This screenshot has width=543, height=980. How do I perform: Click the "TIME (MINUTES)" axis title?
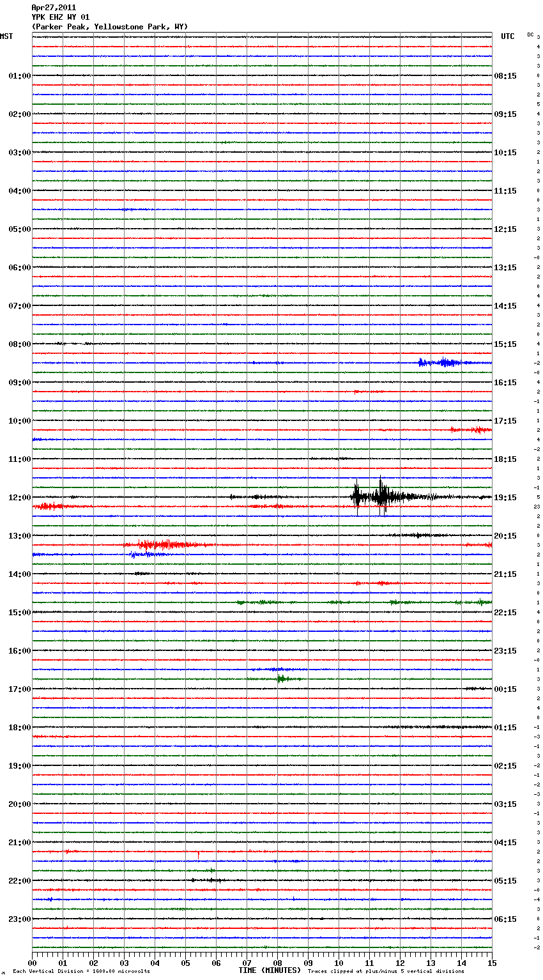(270, 970)
